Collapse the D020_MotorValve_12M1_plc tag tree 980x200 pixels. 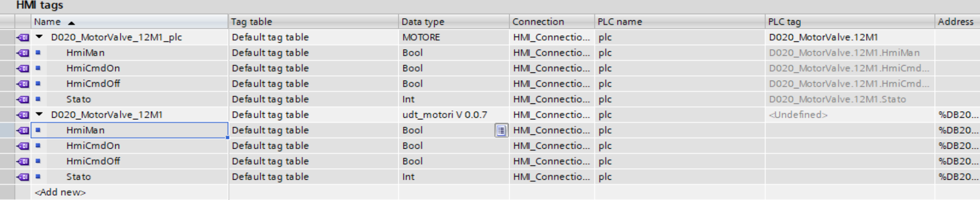(39, 37)
